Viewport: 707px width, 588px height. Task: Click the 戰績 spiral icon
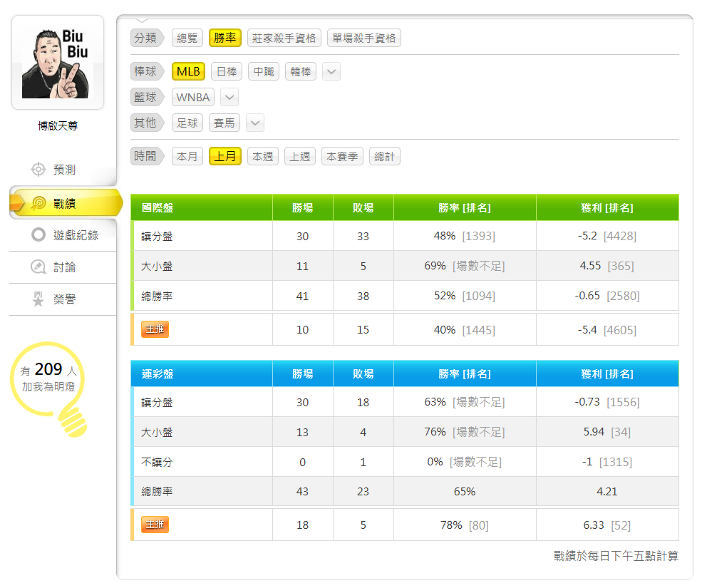click(38, 203)
